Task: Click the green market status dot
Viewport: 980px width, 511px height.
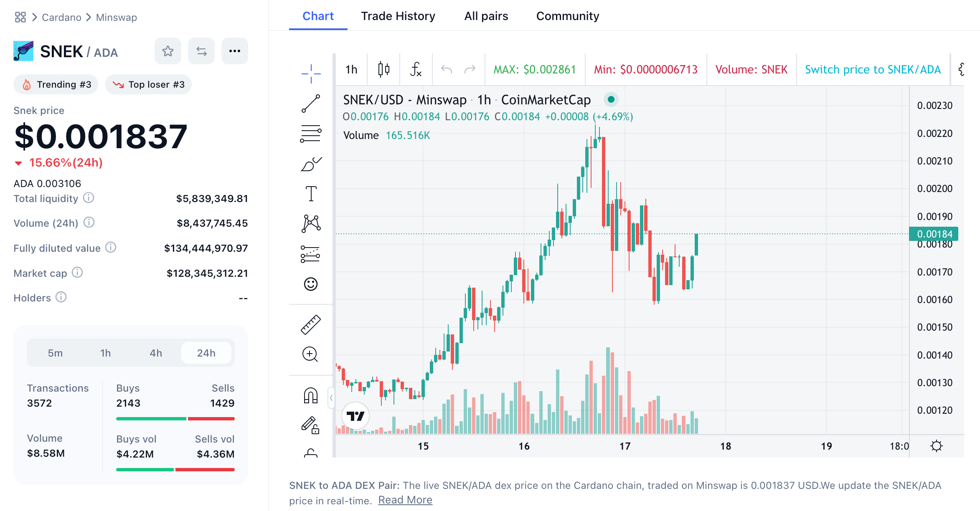Action: [x=611, y=99]
